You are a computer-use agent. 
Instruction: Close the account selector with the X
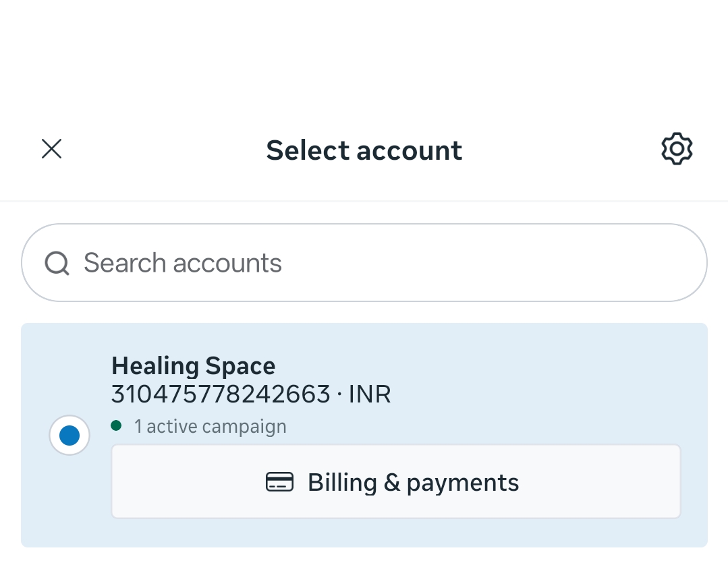pos(51,149)
